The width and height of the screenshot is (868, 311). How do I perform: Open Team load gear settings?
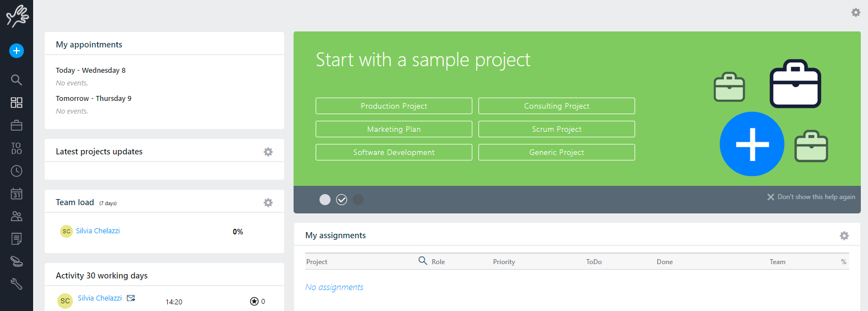pos(268,202)
